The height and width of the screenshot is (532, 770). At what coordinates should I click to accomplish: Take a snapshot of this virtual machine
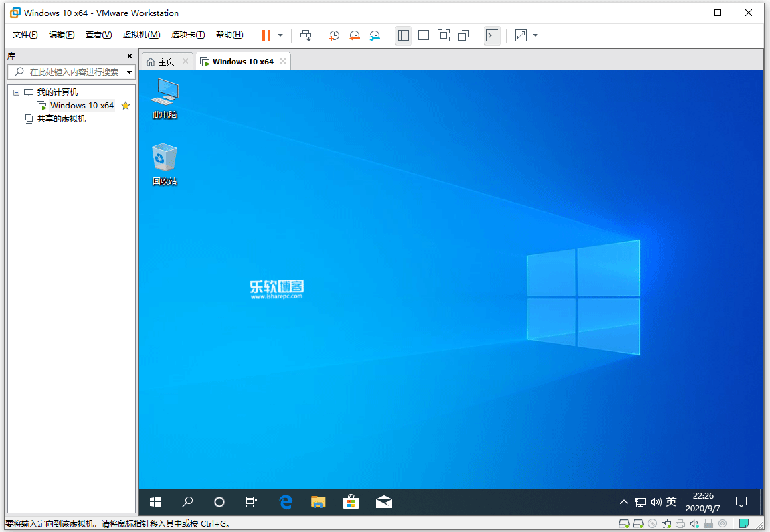[x=334, y=35]
